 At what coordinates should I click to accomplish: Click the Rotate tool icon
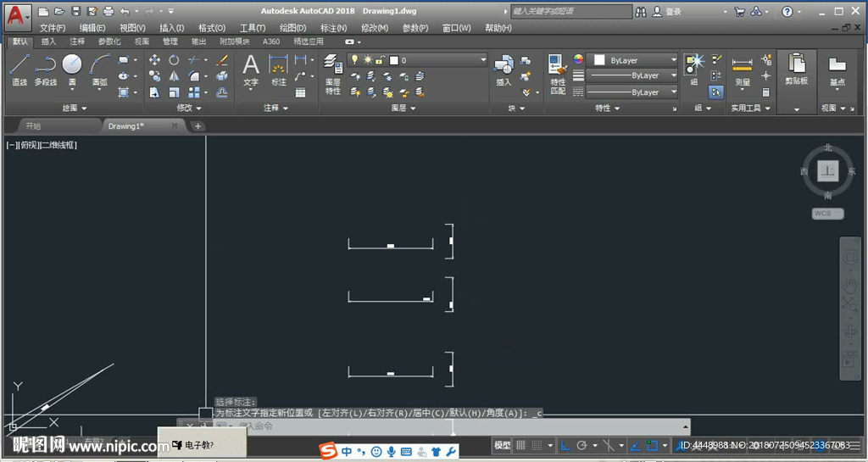[174, 59]
